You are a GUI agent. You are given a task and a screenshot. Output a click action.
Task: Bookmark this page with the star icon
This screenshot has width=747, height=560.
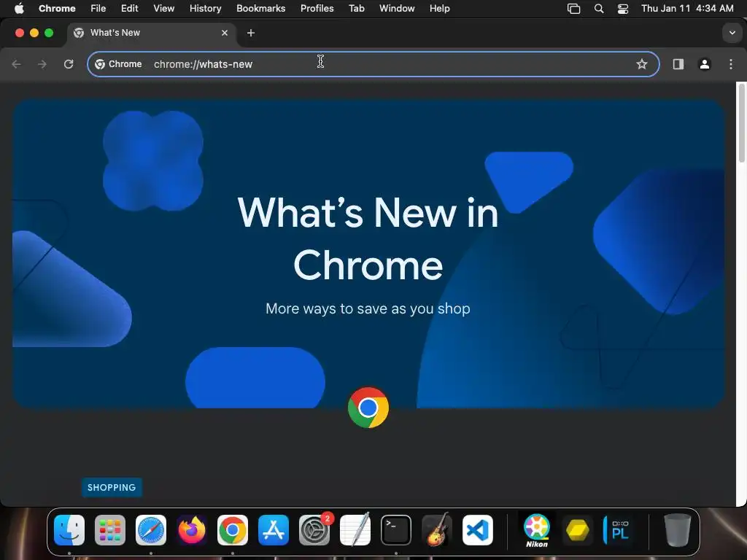point(642,64)
